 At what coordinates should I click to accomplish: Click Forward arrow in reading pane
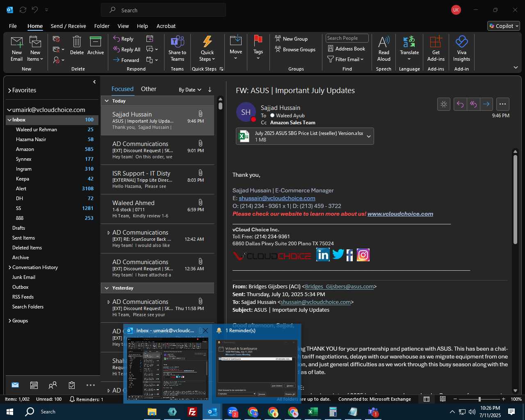pos(486,104)
